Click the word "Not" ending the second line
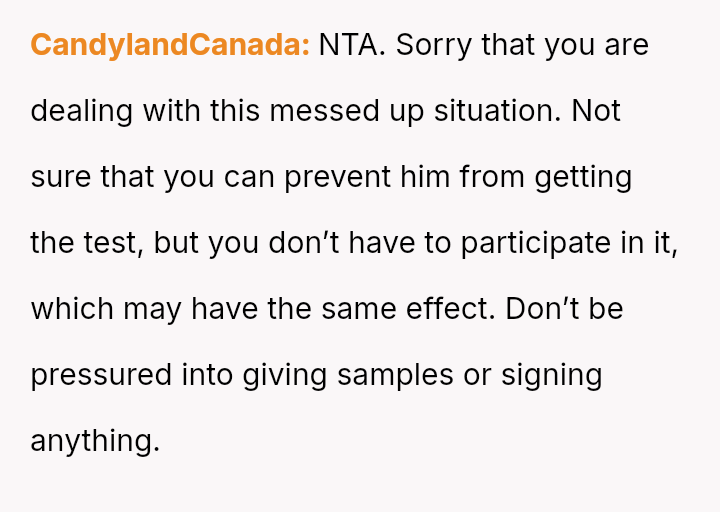Viewport: 720px width, 512px height. point(596,111)
